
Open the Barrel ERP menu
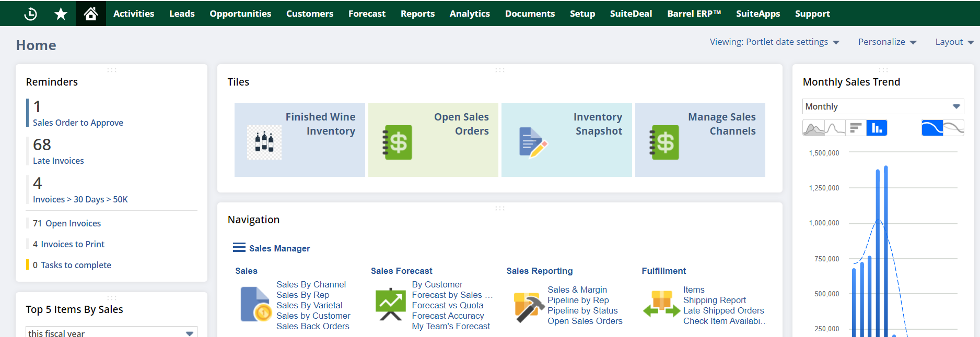[x=694, y=14]
